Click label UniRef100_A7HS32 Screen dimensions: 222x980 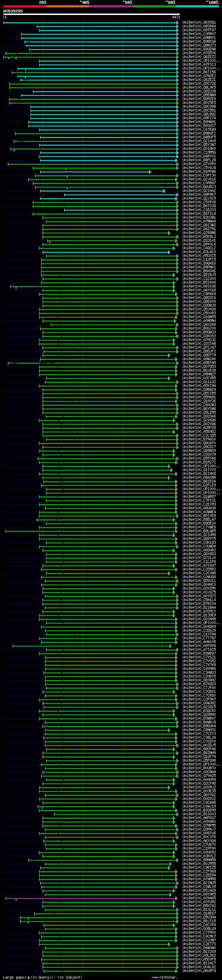[x=199, y=340]
